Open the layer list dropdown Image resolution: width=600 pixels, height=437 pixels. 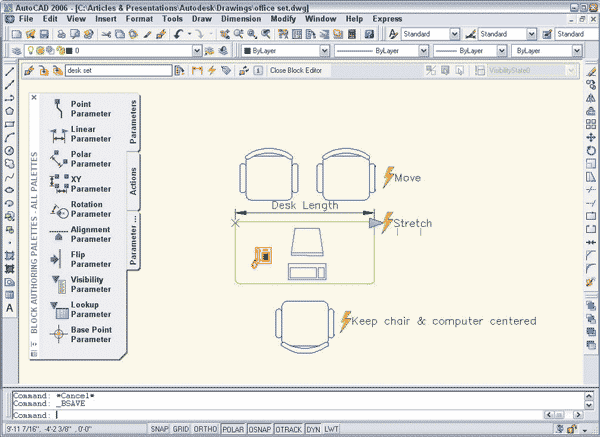coord(197,51)
